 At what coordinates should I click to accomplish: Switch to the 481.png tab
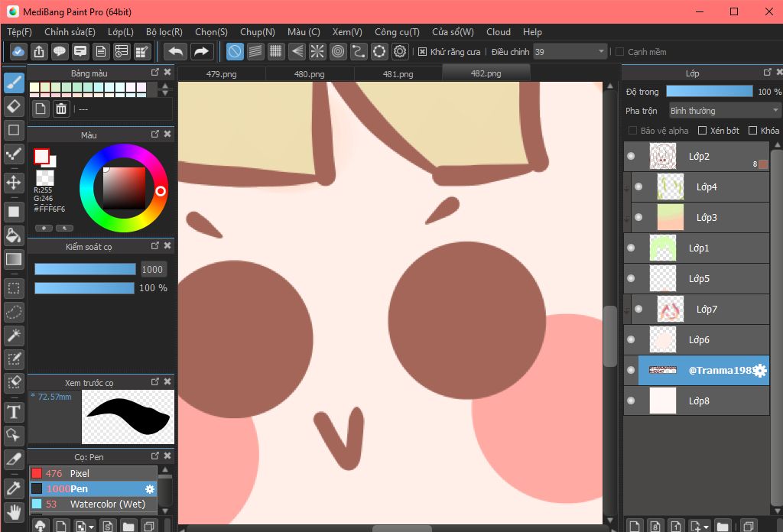[398, 74]
